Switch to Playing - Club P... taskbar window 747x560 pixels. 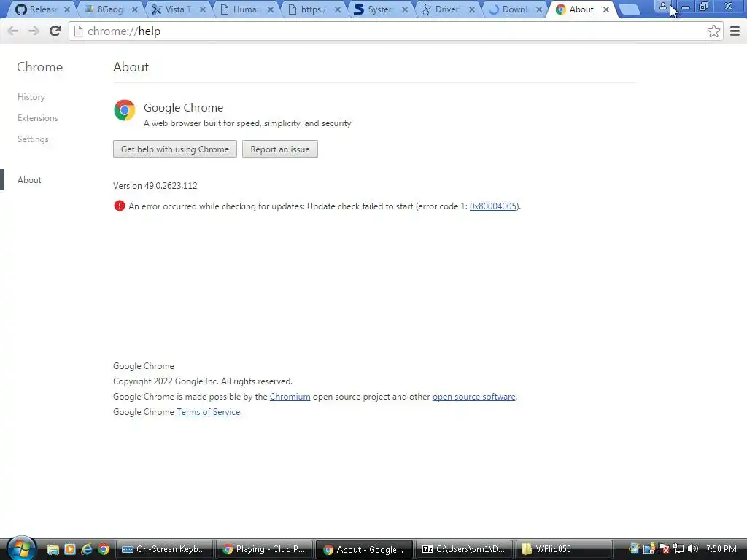point(264,550)
